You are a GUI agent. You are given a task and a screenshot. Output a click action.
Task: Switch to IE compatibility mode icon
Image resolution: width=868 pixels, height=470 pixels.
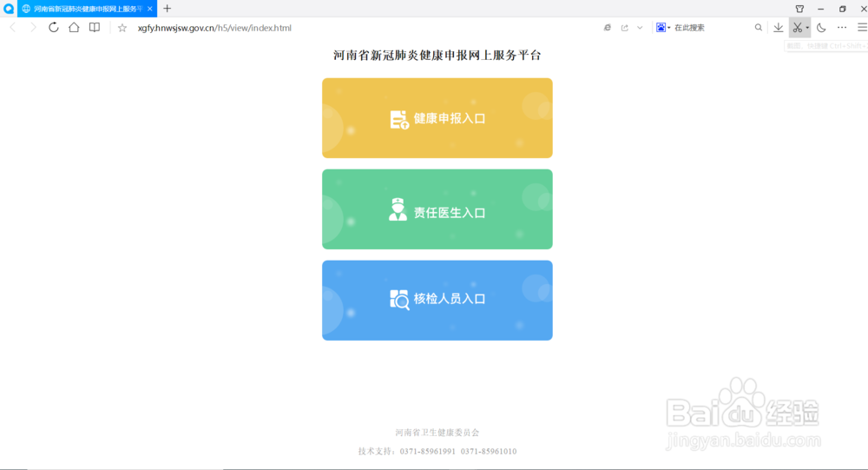tap(608, 28)
